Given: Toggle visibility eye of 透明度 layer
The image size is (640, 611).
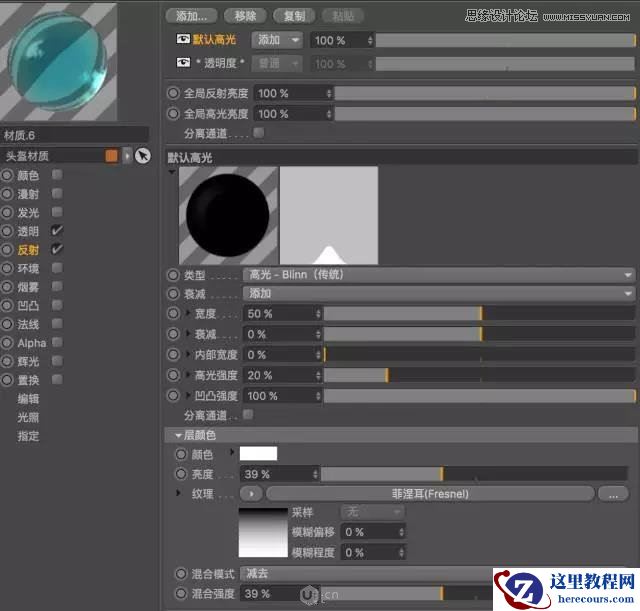Looking at the screenshot, I should click(x=183, y=62).
